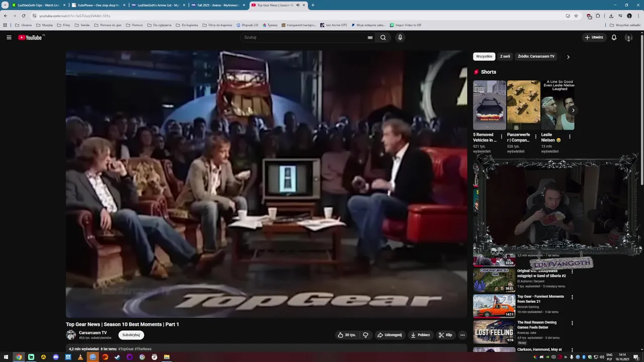
Task: Open more actions under the video
Action: click(462, 335)
